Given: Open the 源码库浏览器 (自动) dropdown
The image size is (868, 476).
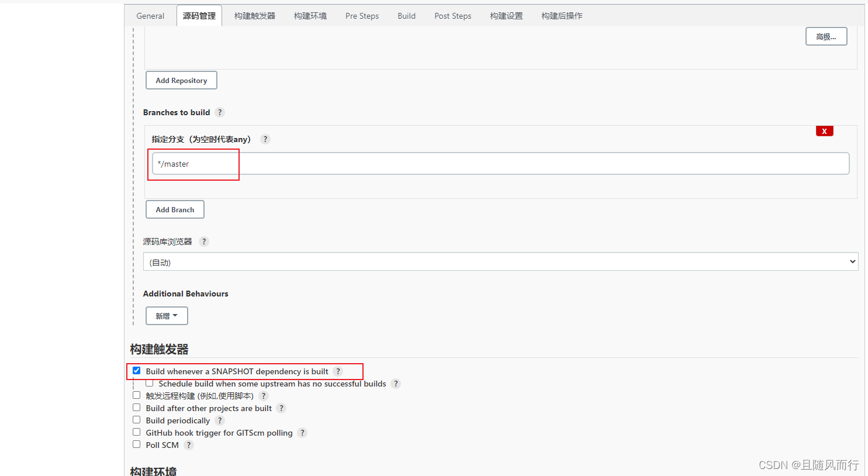Looking at the screenshot, I should pyautogui.click(x=500, y=262).
